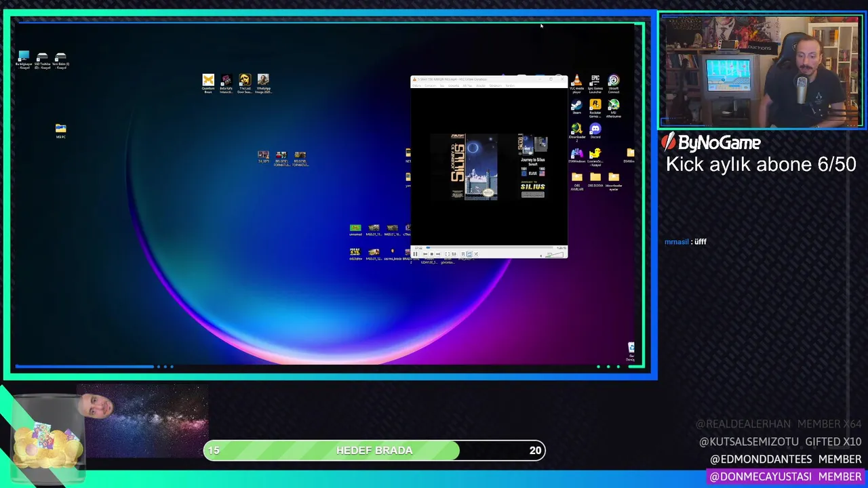Select the Beta Kafe desktop shortcut
Screen dimensions: 868x488
point(226,84)
